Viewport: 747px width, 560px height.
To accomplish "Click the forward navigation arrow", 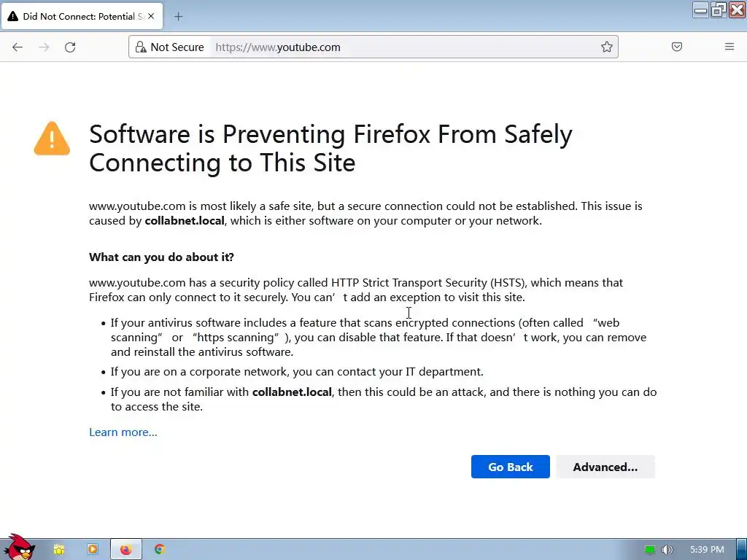I will 44,47.
